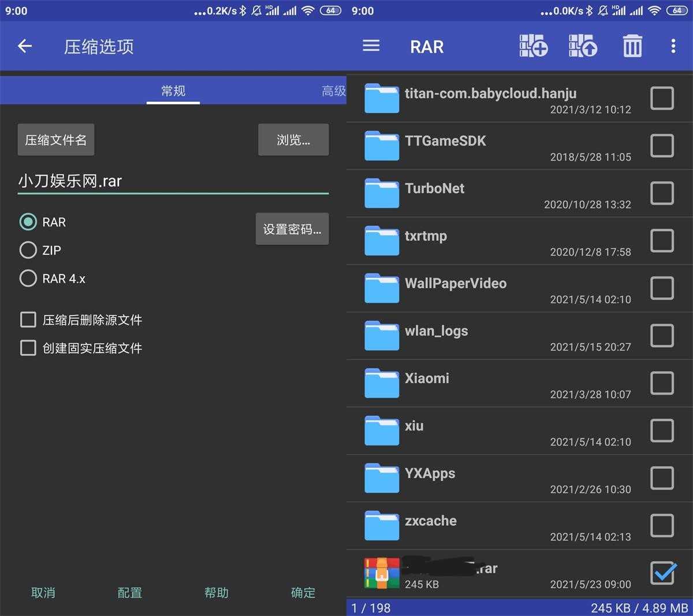Select the RAR 4.x radio button
Screen dimensions: 693x616
pos(28,279)
